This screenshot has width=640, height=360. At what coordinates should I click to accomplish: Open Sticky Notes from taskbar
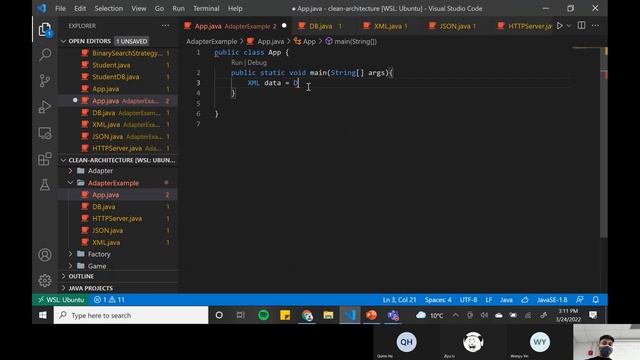285,315
